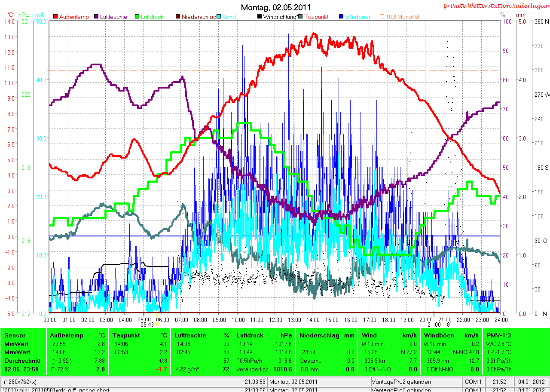Click the green Luftdruck legend square
Screen dimensions: 550x392
[137, 17]
